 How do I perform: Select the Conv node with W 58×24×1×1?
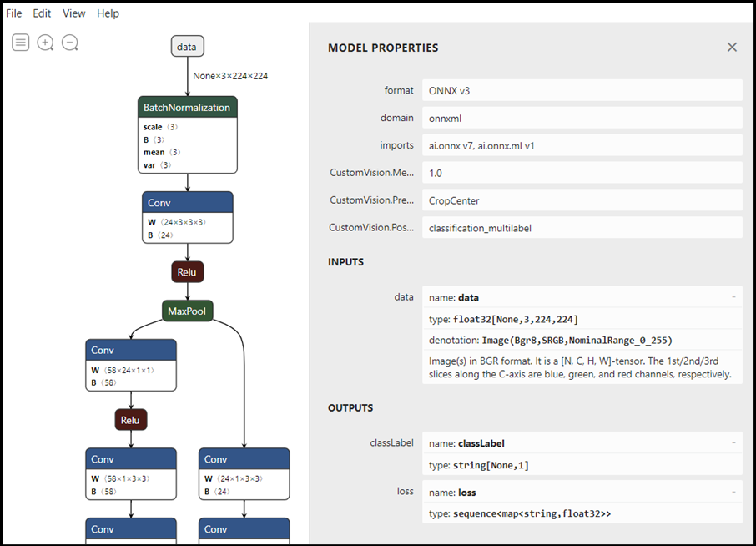coord(130,351)
